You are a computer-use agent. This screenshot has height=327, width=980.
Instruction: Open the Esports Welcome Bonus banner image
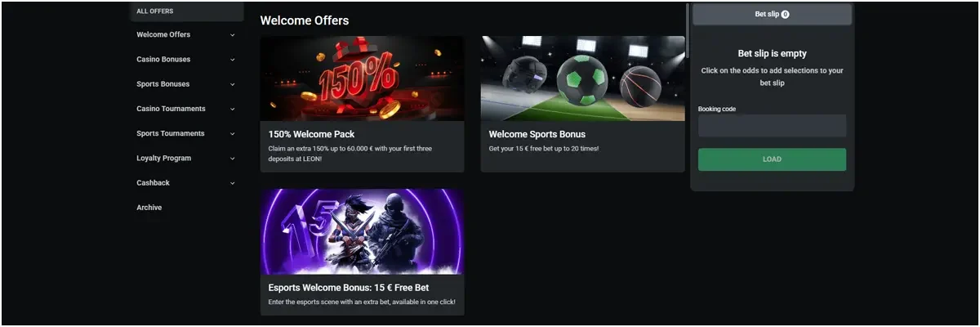point(362,231)
